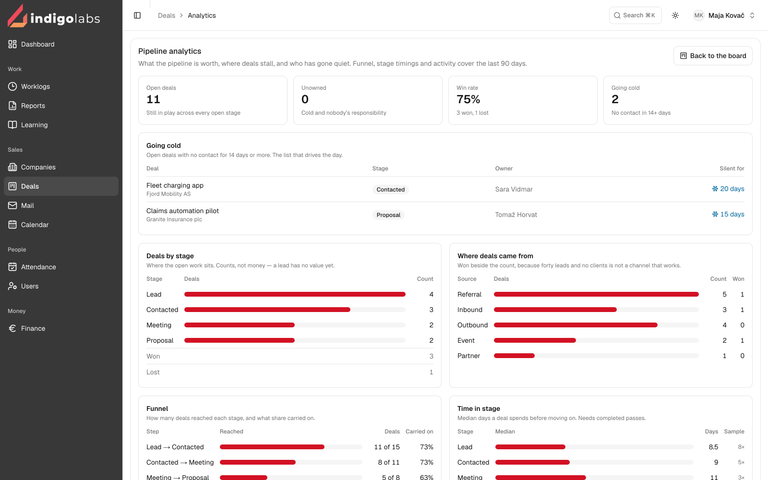Click Fjord Mobility AS company name
Screen dimensions: 768x480
pyautogui.click(x=168, y=194)
